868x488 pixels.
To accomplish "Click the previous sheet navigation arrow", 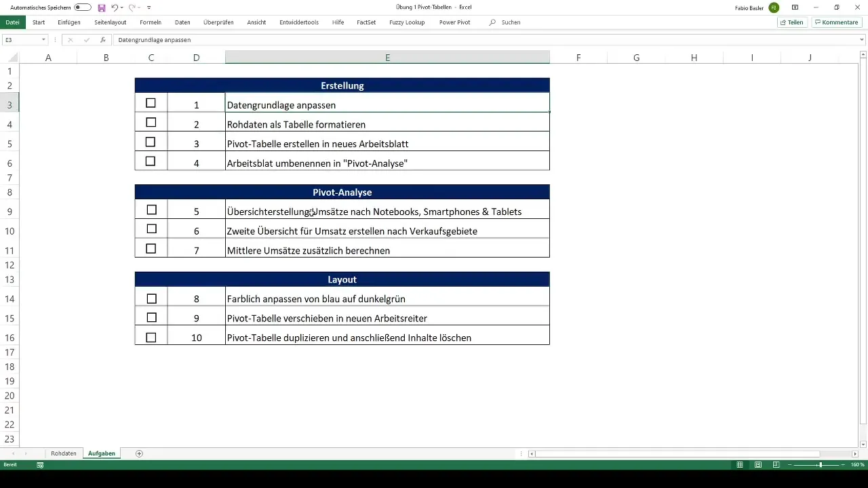I will click(12, 453).
